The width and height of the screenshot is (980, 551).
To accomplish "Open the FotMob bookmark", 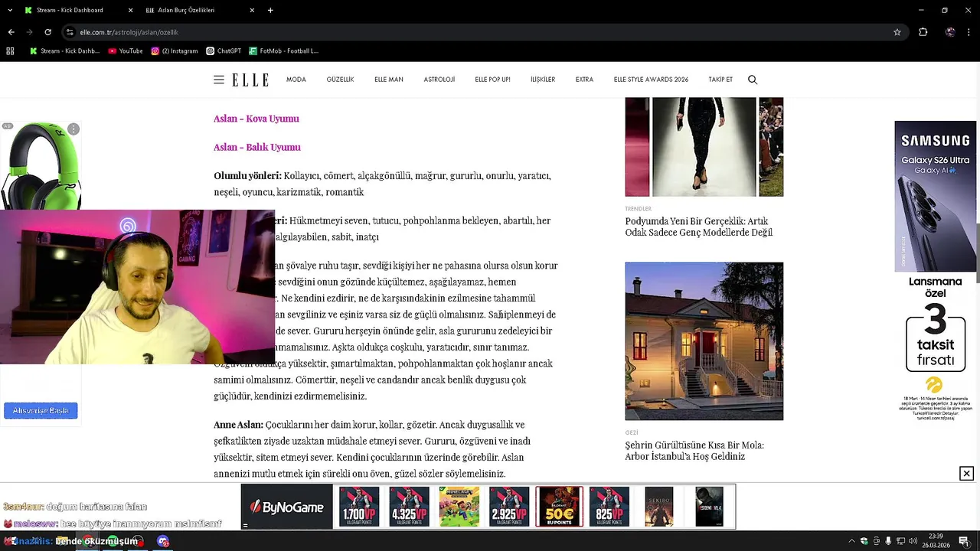I will point(284,51).
